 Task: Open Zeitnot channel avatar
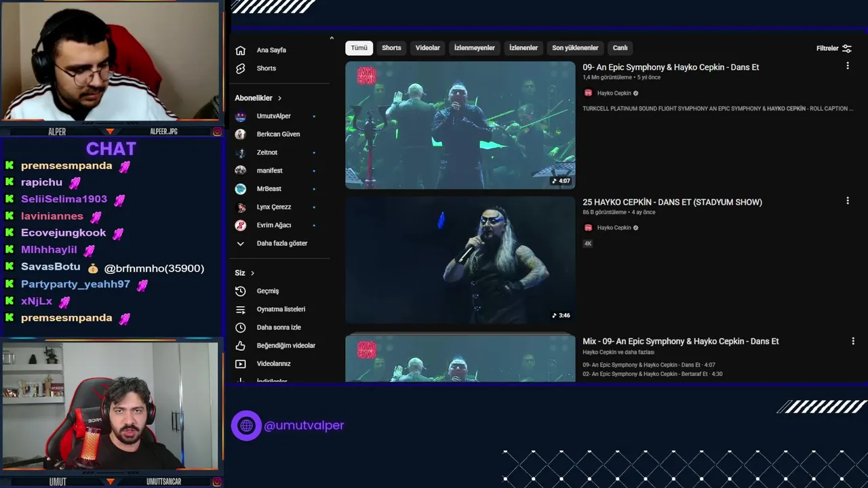pos(240,152)
